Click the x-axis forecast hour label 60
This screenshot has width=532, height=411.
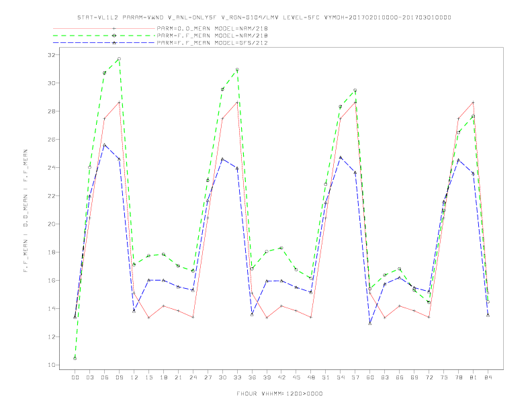370,377
